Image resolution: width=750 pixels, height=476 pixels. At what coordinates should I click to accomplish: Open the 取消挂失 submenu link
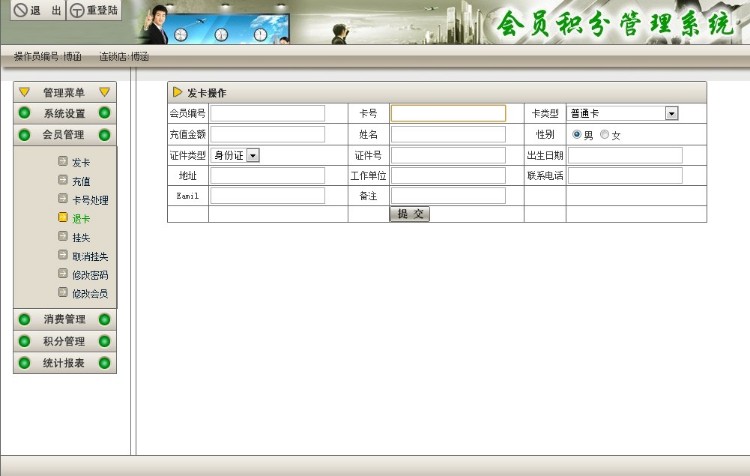click(x=90, y=256)
